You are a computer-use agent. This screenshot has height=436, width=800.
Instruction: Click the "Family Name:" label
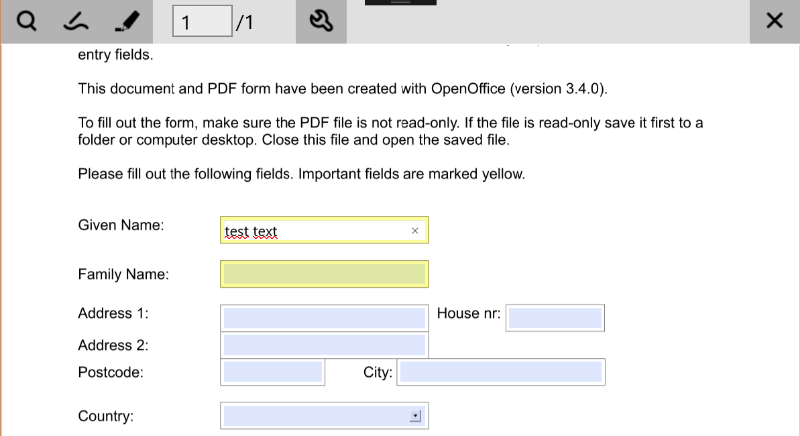pos(123,274)
